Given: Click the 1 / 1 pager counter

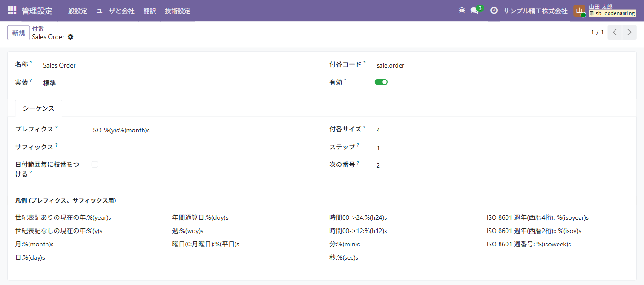Looking at the screenshot, I should coord(597,32).
